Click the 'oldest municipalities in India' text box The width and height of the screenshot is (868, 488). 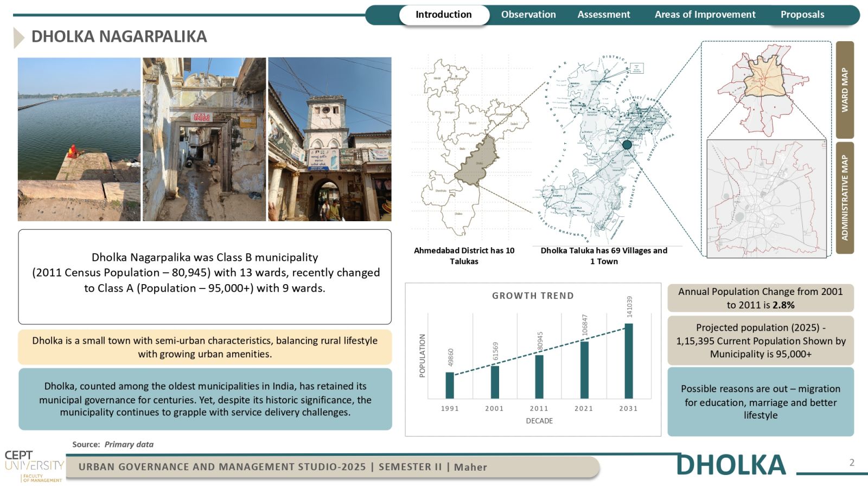(205, 399)
